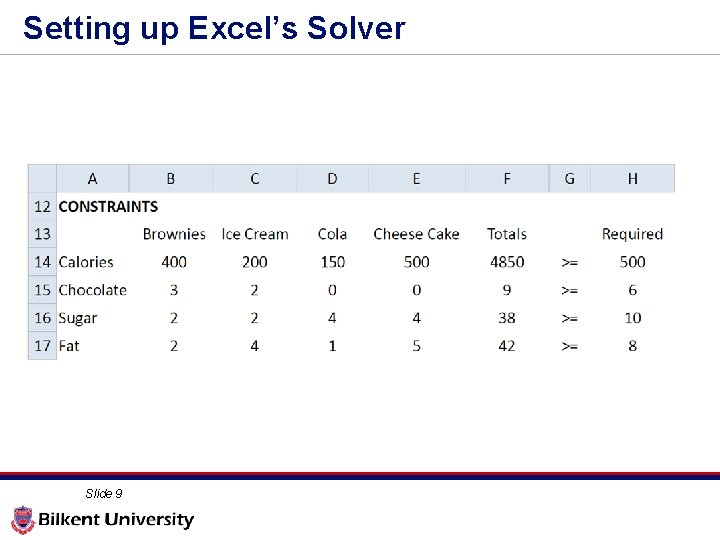Click the Ice Cream label cell
This screenshot has width=720, height=540.
point(254,234)
